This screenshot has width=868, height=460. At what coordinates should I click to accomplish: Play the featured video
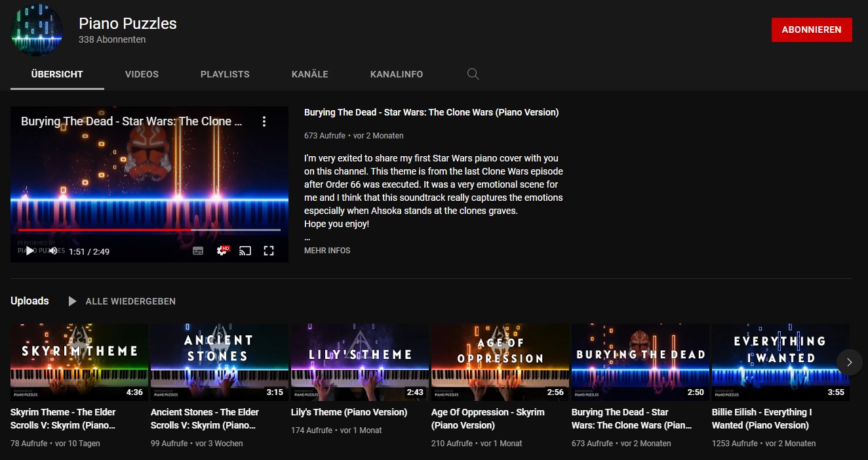(x=30, y=251)
